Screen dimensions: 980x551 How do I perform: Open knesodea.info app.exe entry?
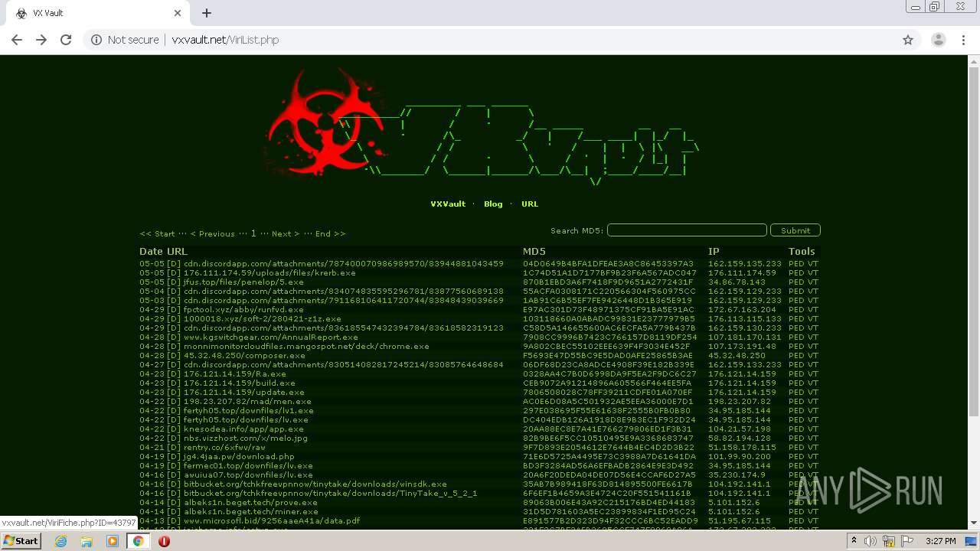point(243,429)
